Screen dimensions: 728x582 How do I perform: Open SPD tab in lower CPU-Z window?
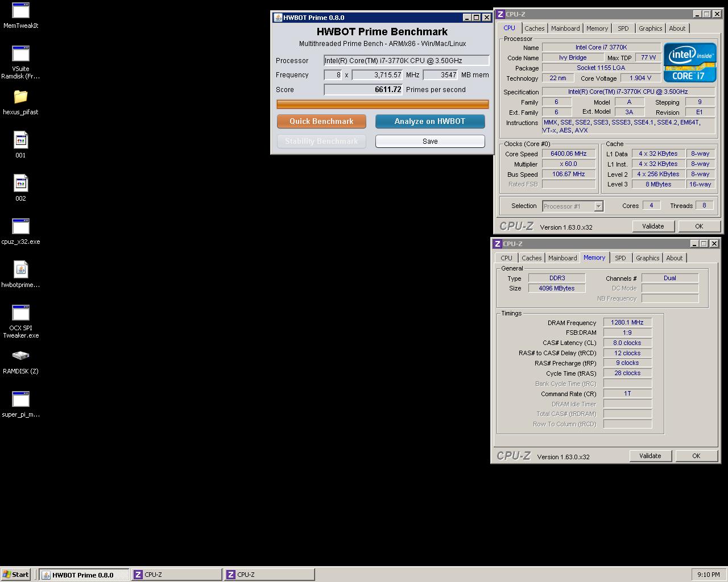(x=621, y=258)
